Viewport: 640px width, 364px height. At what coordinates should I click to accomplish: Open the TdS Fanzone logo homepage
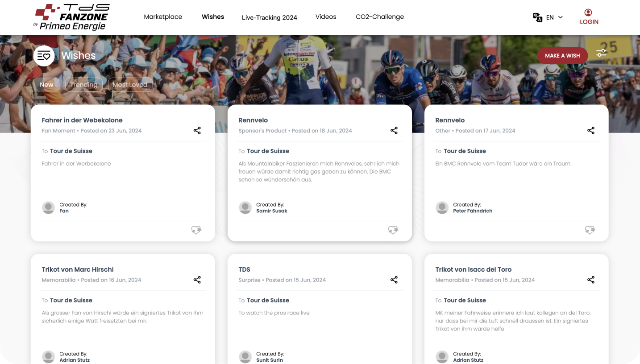pyautogui.click(x=72, y=17)
